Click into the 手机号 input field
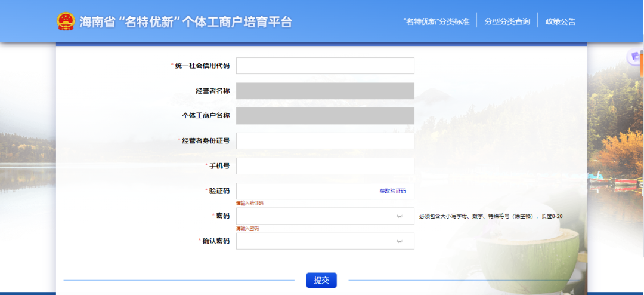Image resolution: width=644 pixels, height=295 pixels. (x=325, y=166)
